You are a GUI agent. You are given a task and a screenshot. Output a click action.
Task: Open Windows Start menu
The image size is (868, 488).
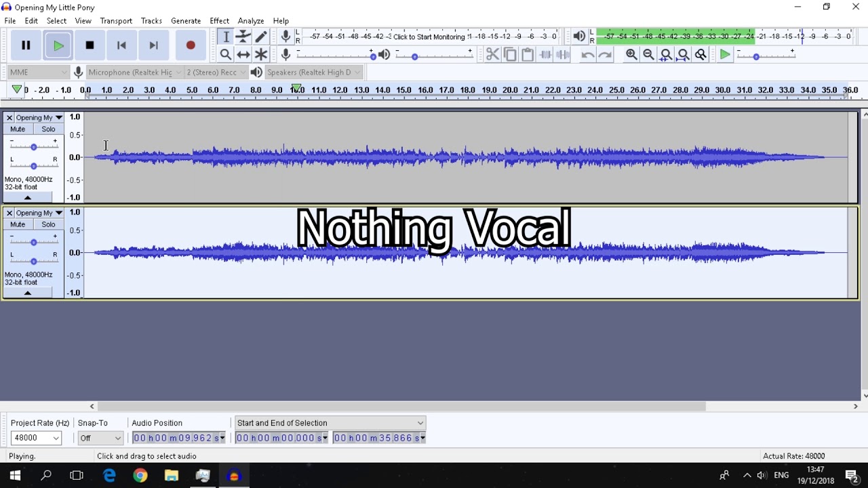click(x=15, y=476)
